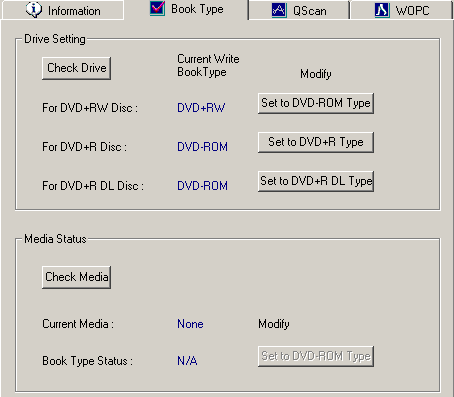Image resolution: width=454 pixels, height=397 pixels.
Task: Click the Check Drive button
Action: (76, 68)
